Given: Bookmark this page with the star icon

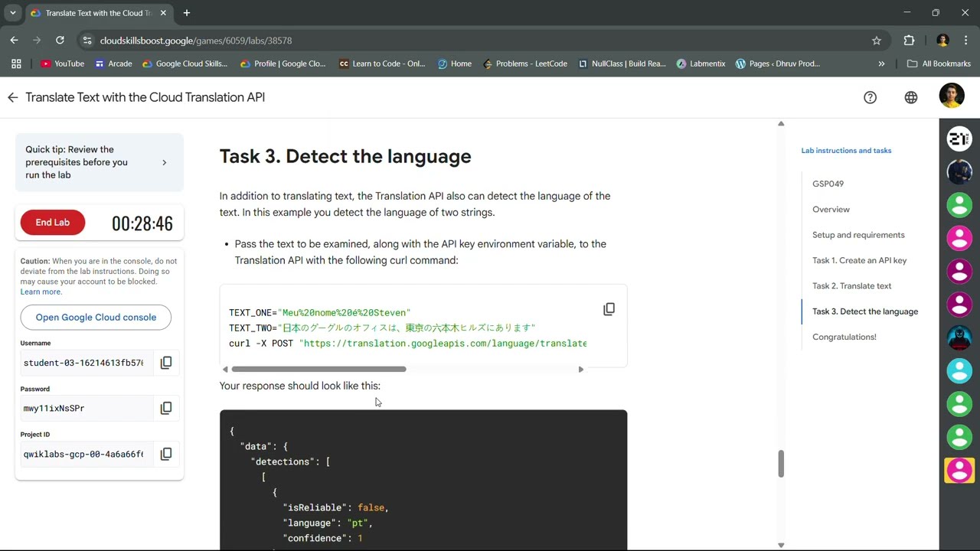Looking at the screenshot, I should pos(877,41).
